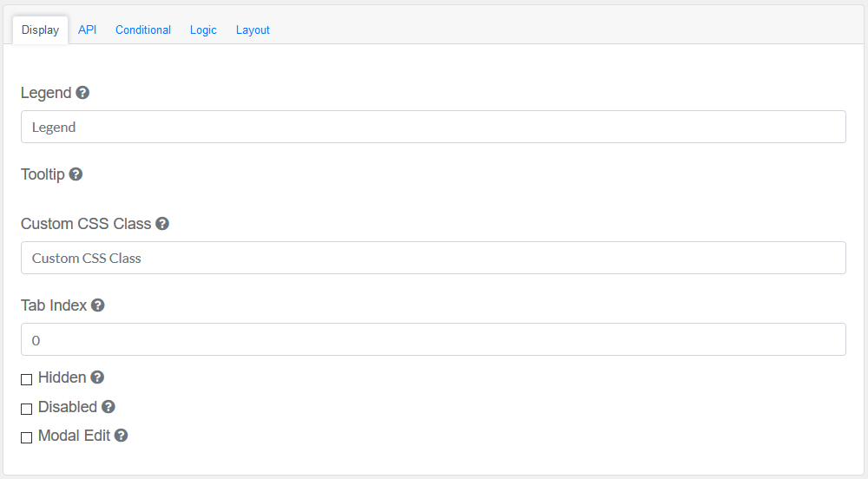Enable the Hidden checkbox
This screenshot has height=479, width=868.
tap(27, 379)
